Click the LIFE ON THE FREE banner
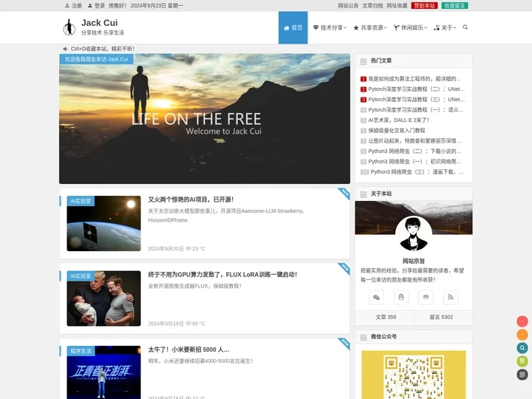The image size is (532, 399). point(205,119)
